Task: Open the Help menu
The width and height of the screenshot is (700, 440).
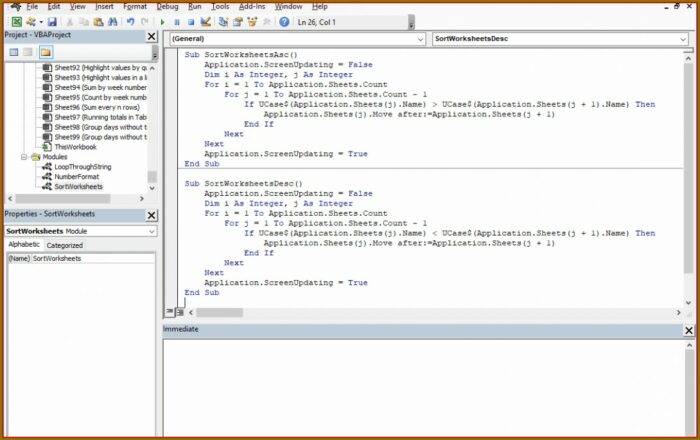Action: click(x=320, y=7)
